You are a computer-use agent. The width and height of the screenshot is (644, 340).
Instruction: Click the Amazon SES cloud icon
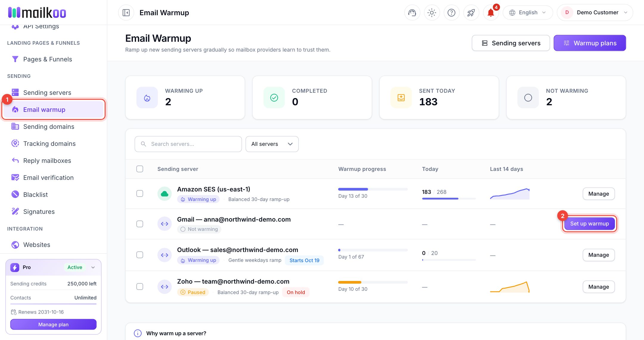(x=165, y=194)
